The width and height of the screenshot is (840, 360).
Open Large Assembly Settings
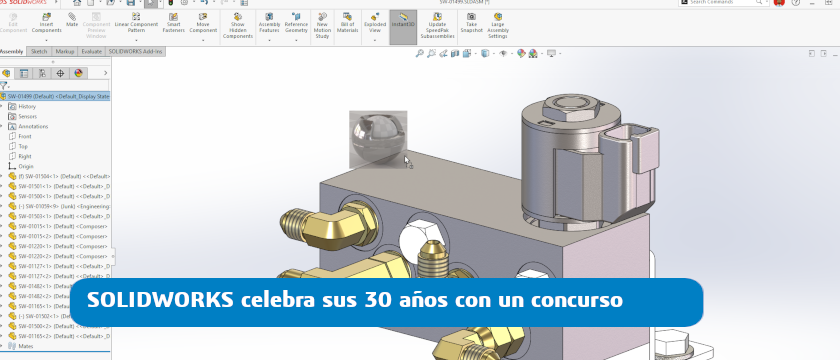click(x=498, y=26)
